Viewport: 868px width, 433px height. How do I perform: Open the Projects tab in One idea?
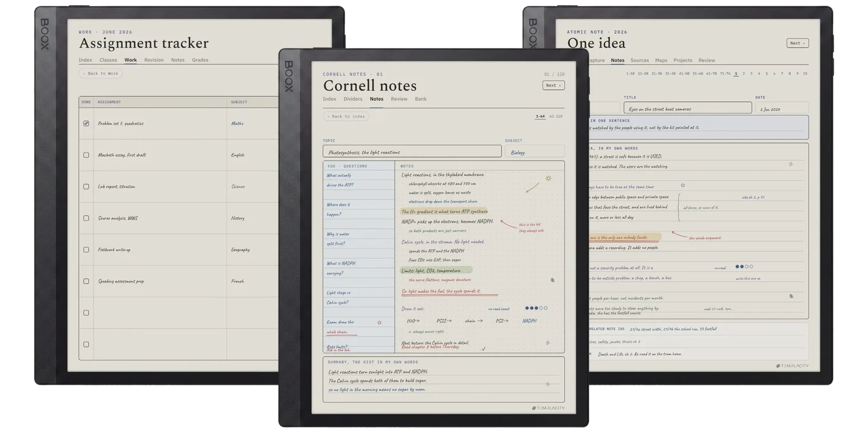683,60
